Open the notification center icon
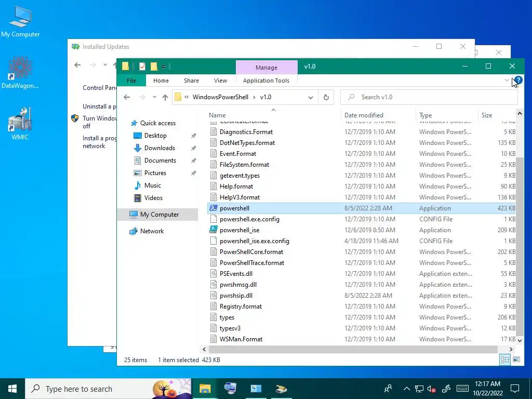 pyautogui.click(x=515, y=389)
